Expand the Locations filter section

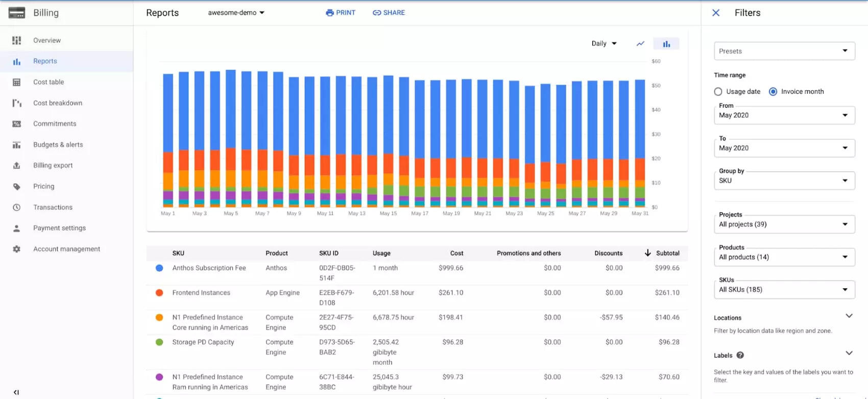tap(849, 316)
